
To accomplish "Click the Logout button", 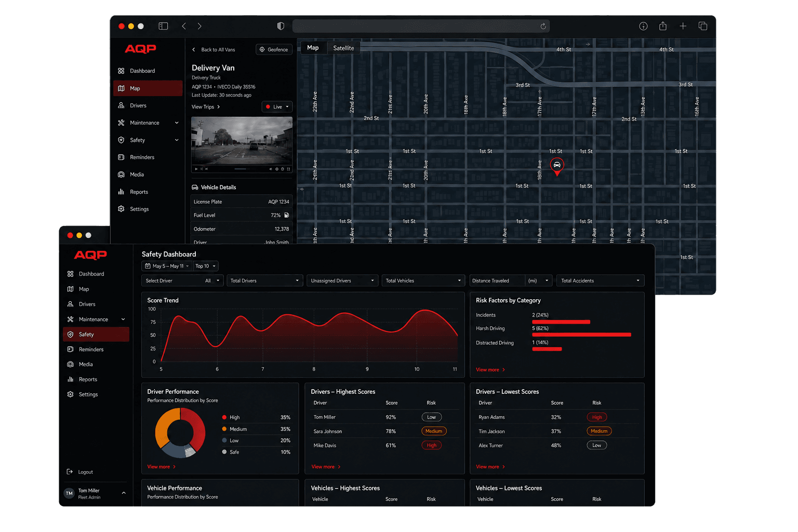I will click(x=80, y=472).
